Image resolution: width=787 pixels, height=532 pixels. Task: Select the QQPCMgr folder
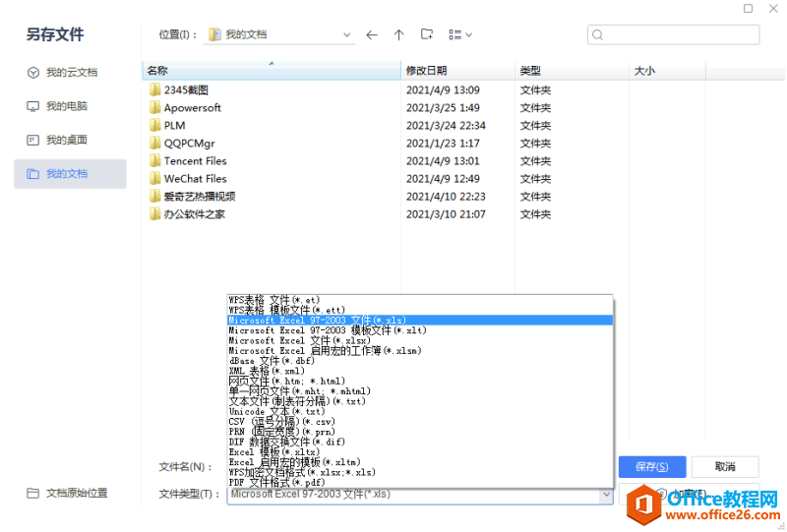click(x=189, y=143)
